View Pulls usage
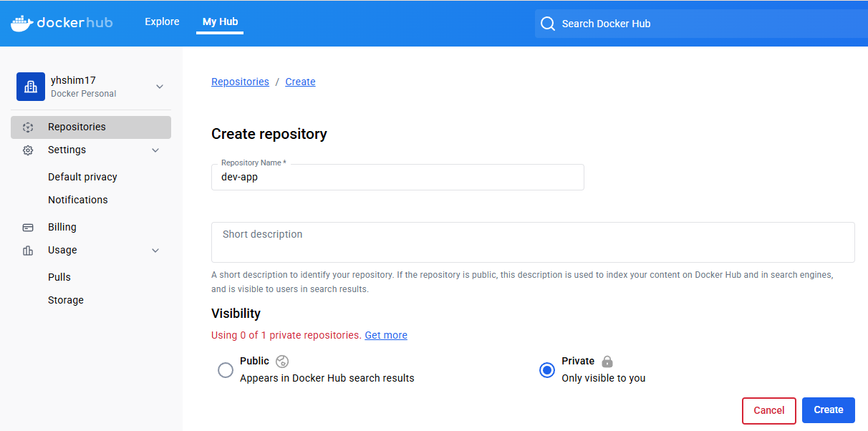868x431 pixels. pos(59,277)
